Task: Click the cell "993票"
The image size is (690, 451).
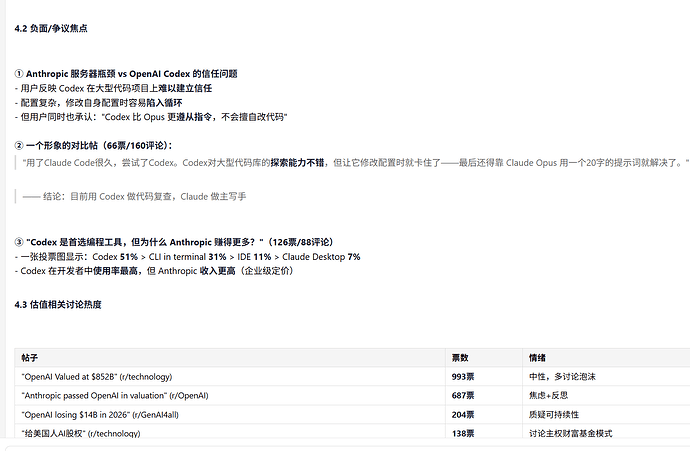Action: pos(484,377)
